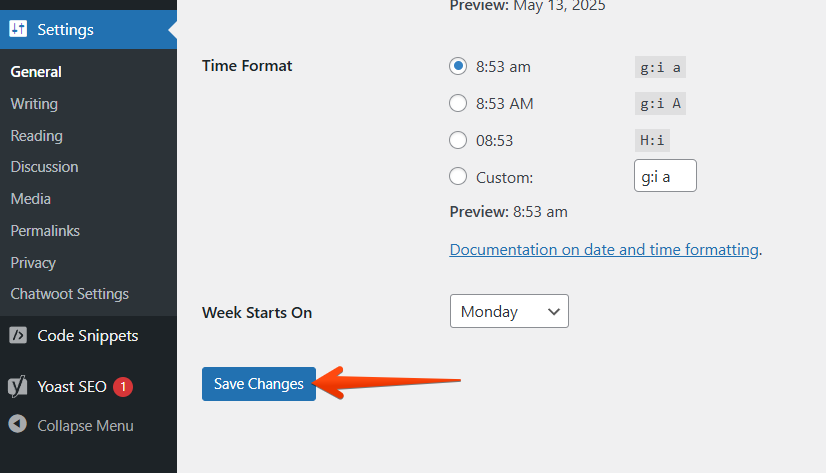Open the General settings submenu item
The image size is (826, 473).
tap(36, 72)
